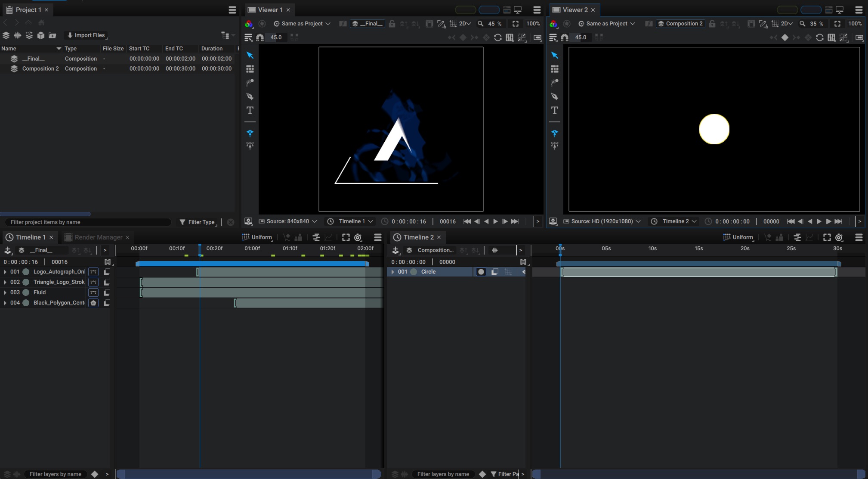This screenshot has width=868, height=479.
Task: Click the Filter project items by name field
Action: click(x=88, y=222)
